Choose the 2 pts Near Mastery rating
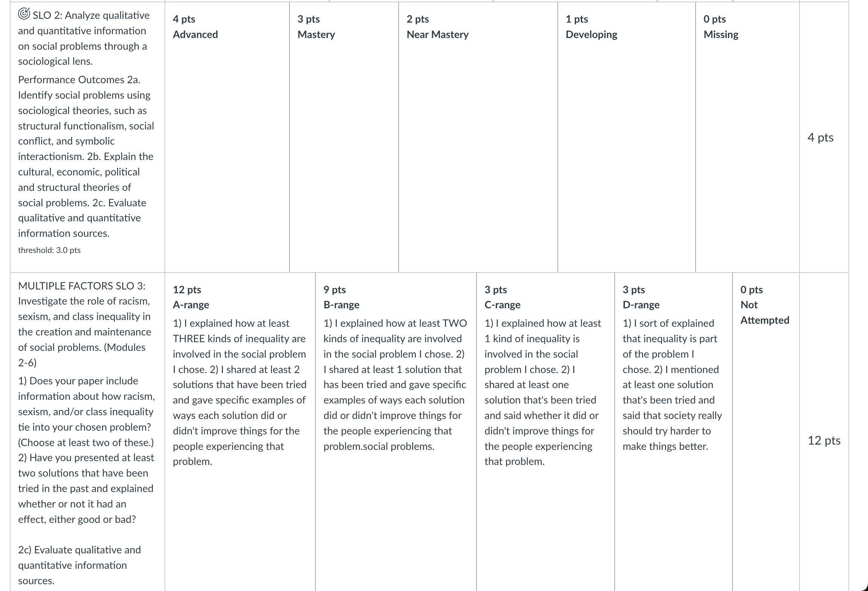Viewport: 868px width, 591px height. click(478, 137)
